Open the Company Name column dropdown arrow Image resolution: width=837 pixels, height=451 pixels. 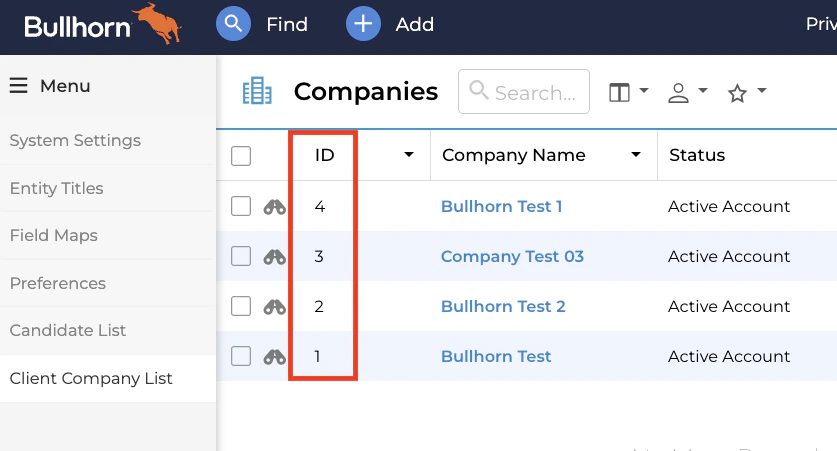tap(636, 155)
